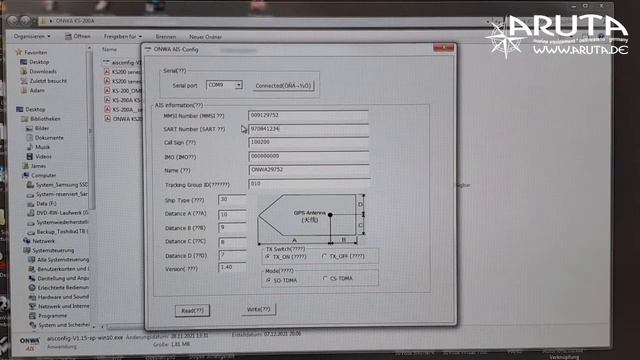
Task: Open the Freigeben für menu
Action: point(122,36)
